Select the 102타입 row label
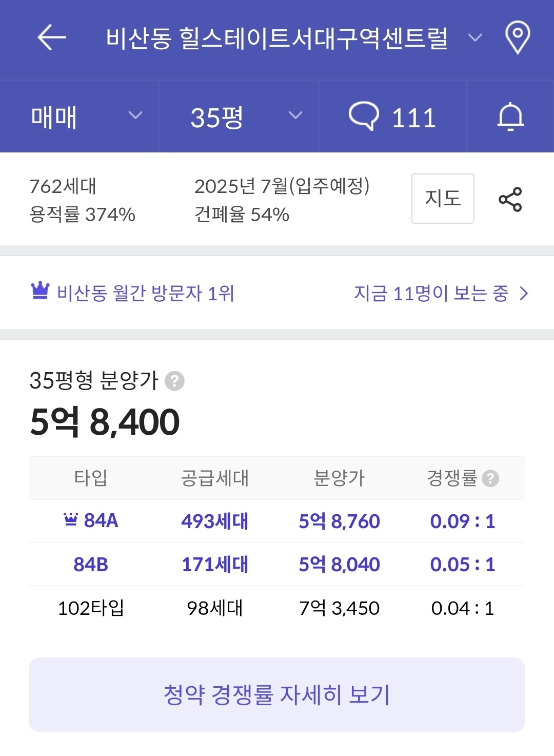Viewport: 554px width, 756px height. click(91, 608)
